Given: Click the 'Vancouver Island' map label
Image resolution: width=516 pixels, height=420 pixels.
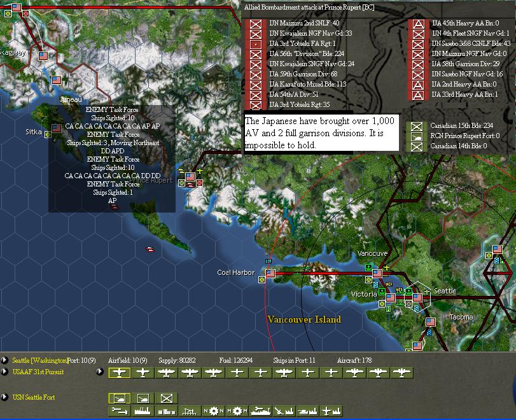Looking at the screenshot, I should click(304, 319).
